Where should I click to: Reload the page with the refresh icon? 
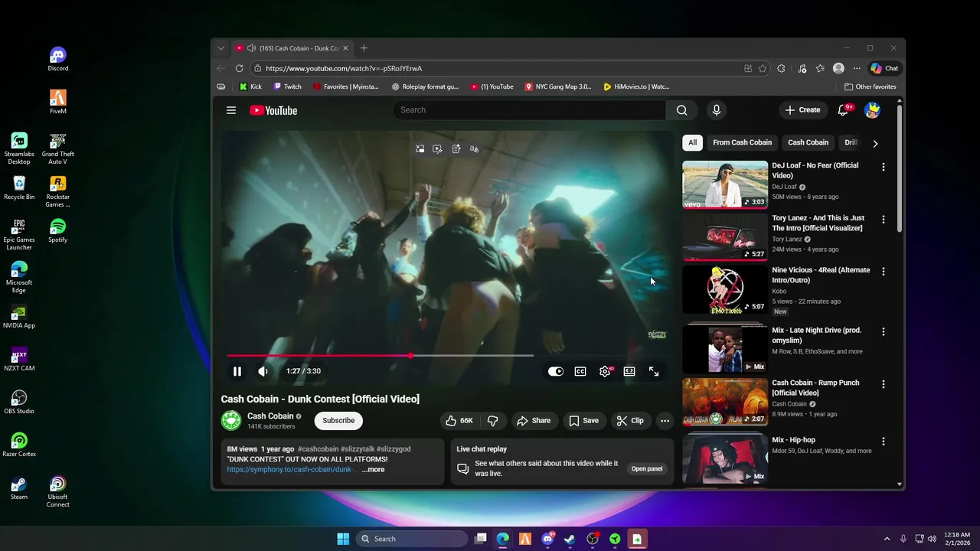pos(239,68)
